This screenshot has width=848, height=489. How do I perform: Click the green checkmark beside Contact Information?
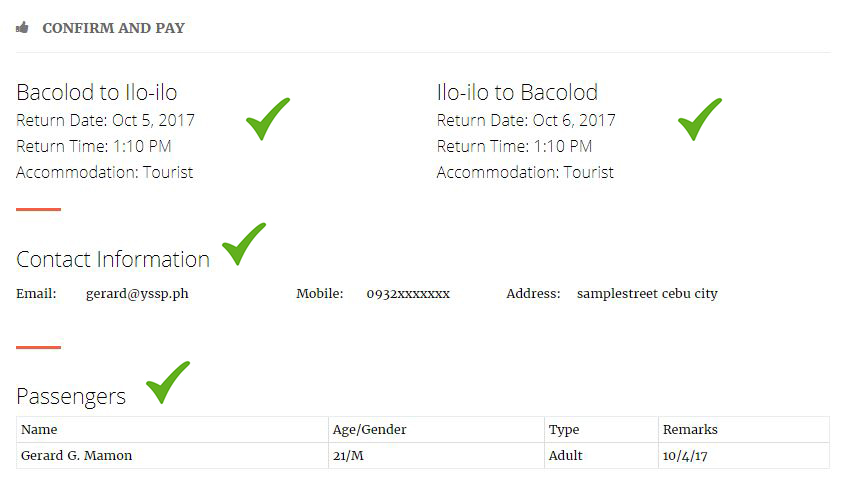tap(244, 244)
